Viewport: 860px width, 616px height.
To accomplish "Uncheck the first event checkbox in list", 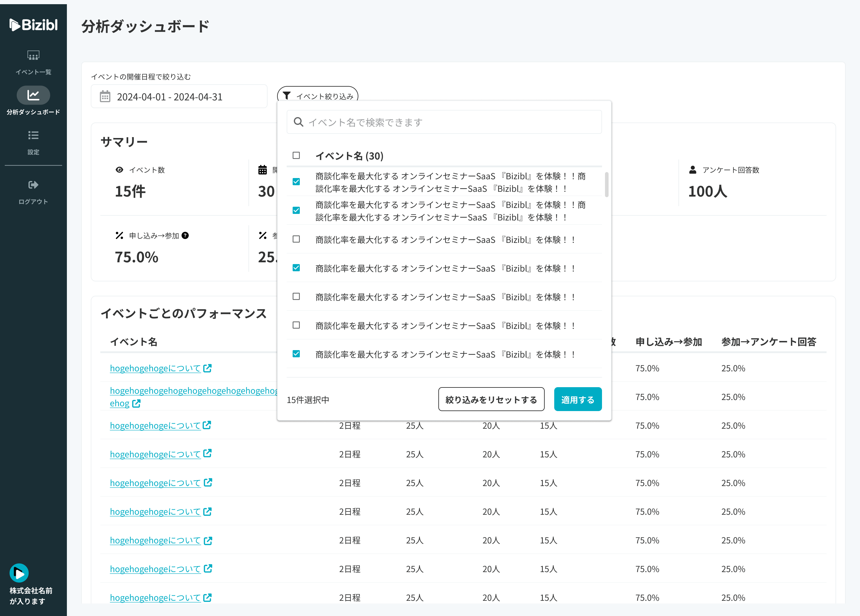I will [296, 182].
